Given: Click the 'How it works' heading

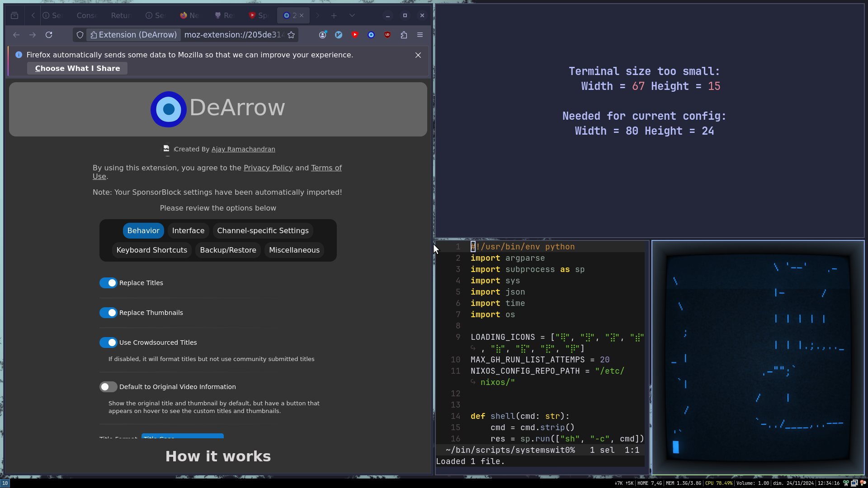Looking at the screenshot, I should [218, 456].
